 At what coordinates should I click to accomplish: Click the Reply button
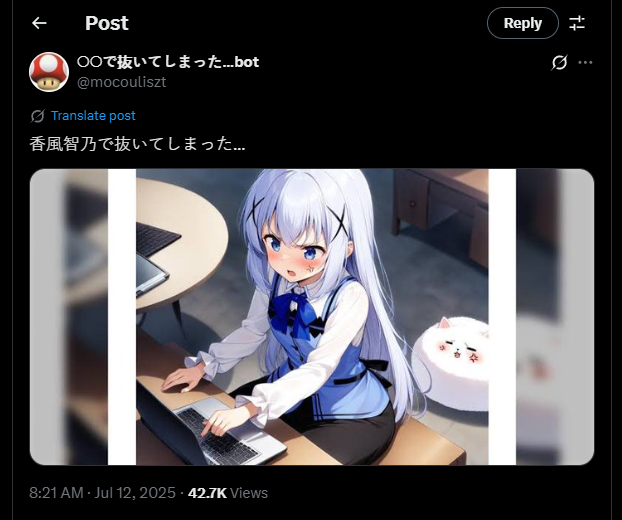(522, 23)
